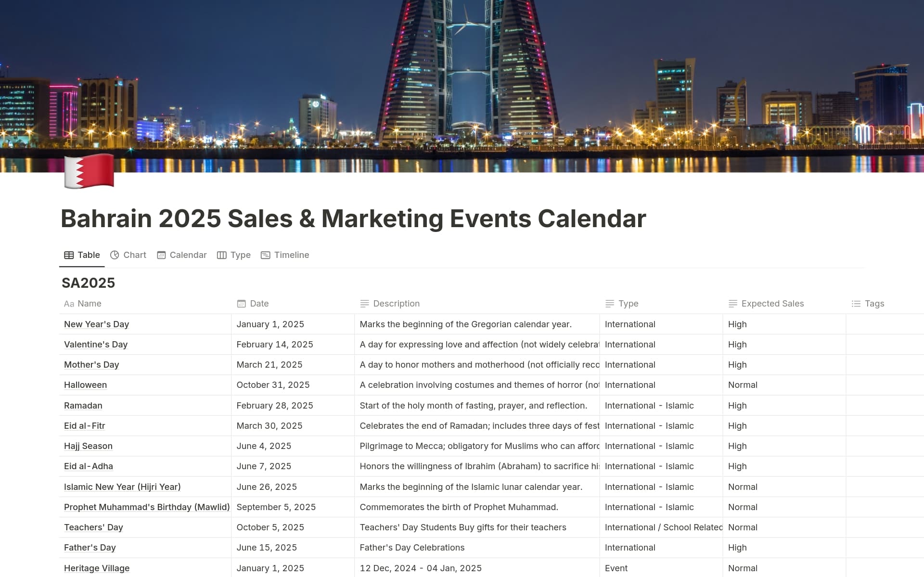Click the SA2025 database title

[89, 283]
